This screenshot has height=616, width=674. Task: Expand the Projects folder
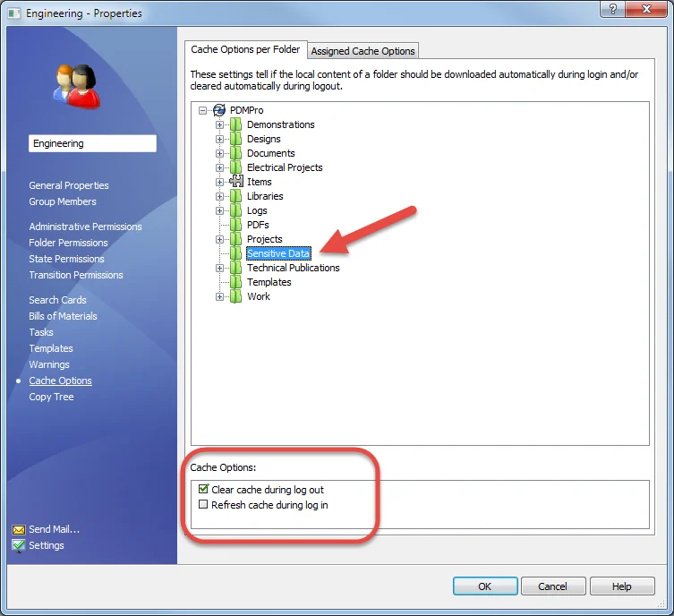coord(219,239)
